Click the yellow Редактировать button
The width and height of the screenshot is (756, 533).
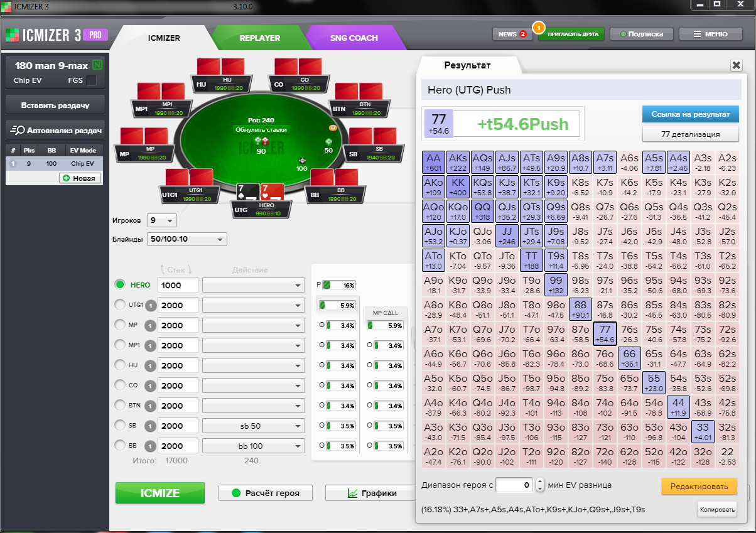tap(699, 486)
